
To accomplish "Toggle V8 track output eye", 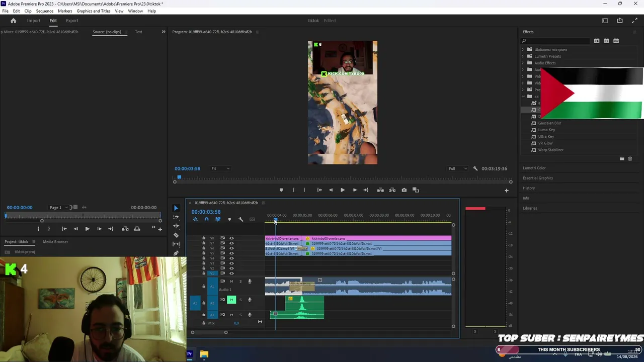I will click(x=231, y=238).
